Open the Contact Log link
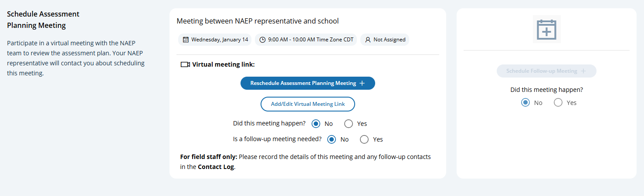 click(x=216, y=166)
